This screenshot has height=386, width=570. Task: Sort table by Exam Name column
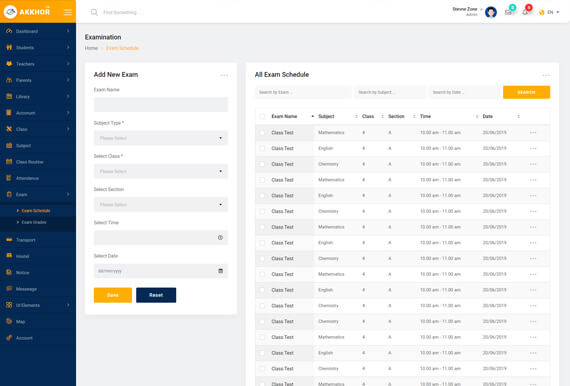point(284,116)
